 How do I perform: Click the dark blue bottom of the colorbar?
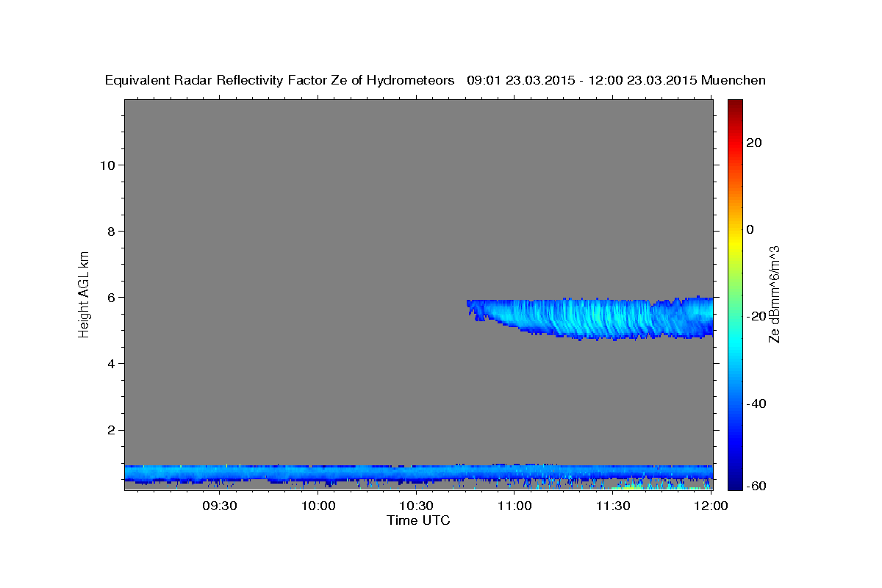tap(734, 484)
